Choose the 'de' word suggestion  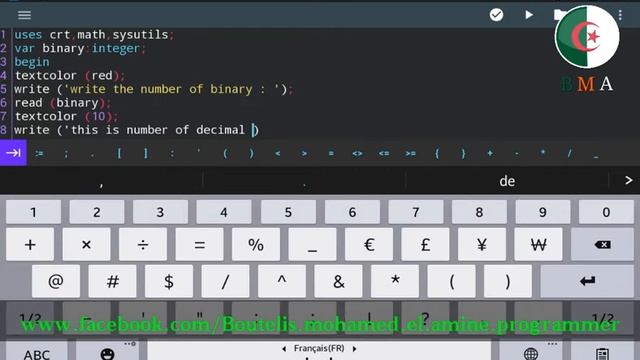507,181
